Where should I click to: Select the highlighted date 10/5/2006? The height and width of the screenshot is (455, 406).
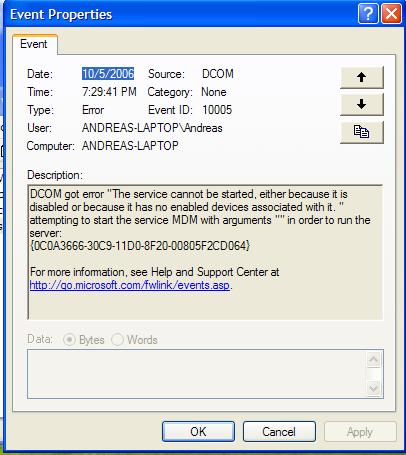[108, 74]
